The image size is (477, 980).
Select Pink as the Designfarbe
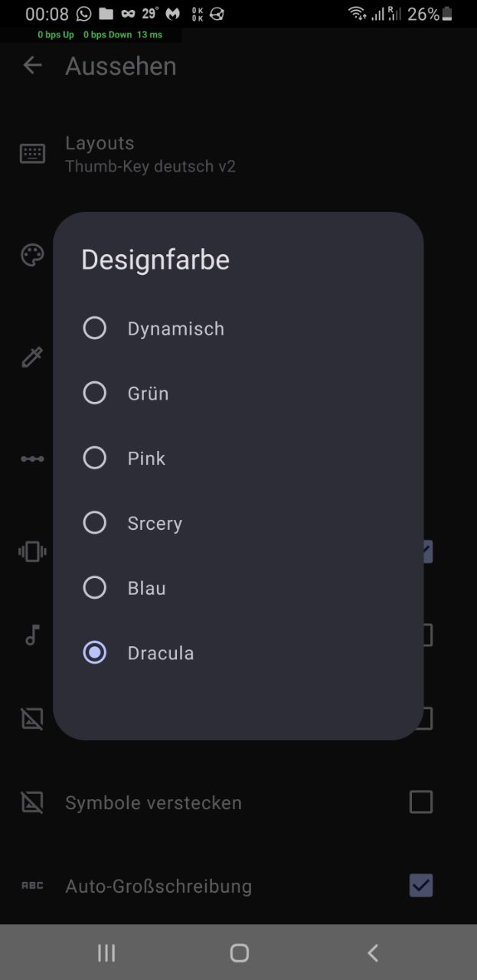94,458
